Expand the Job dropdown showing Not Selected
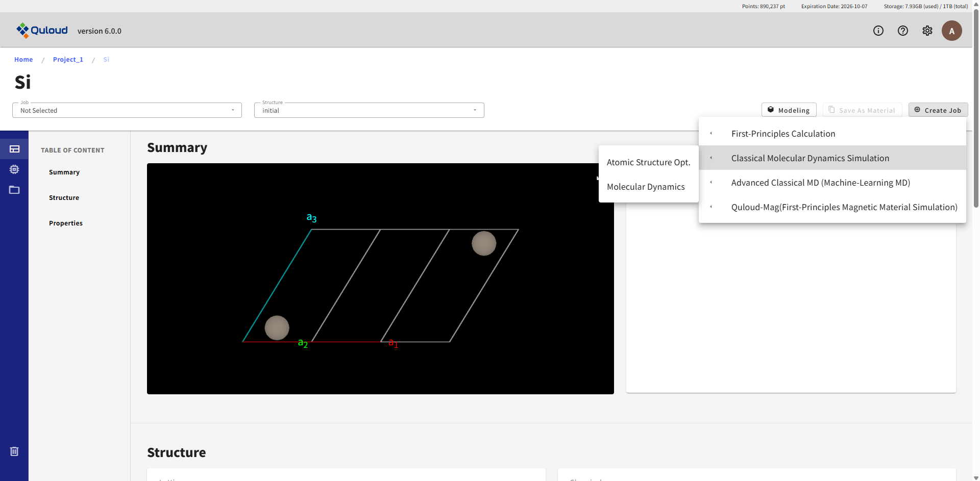The width and height of the screenshot is (980, 481). (x=127, y=110)
